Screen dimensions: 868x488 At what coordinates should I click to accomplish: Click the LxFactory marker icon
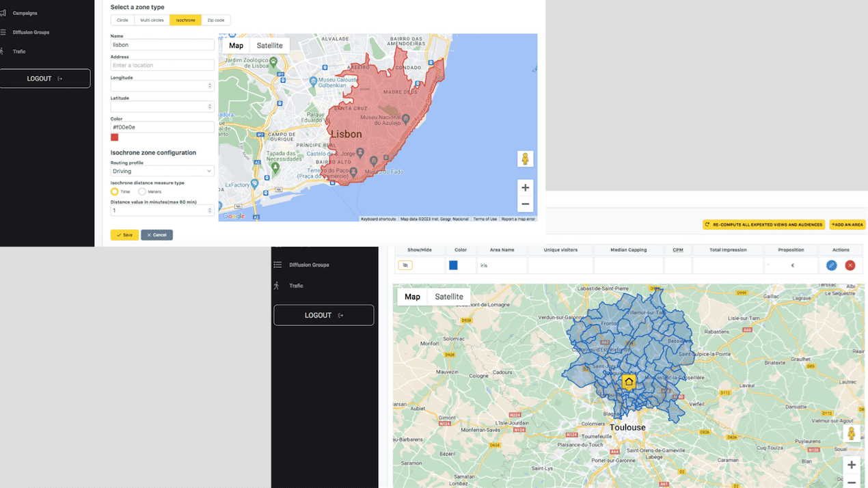254,184
